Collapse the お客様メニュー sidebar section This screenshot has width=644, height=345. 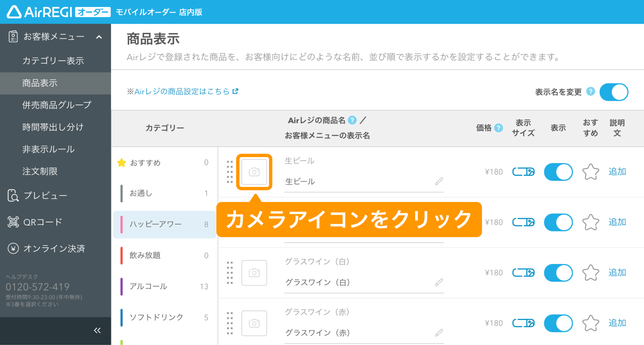[x=98, y=37]
